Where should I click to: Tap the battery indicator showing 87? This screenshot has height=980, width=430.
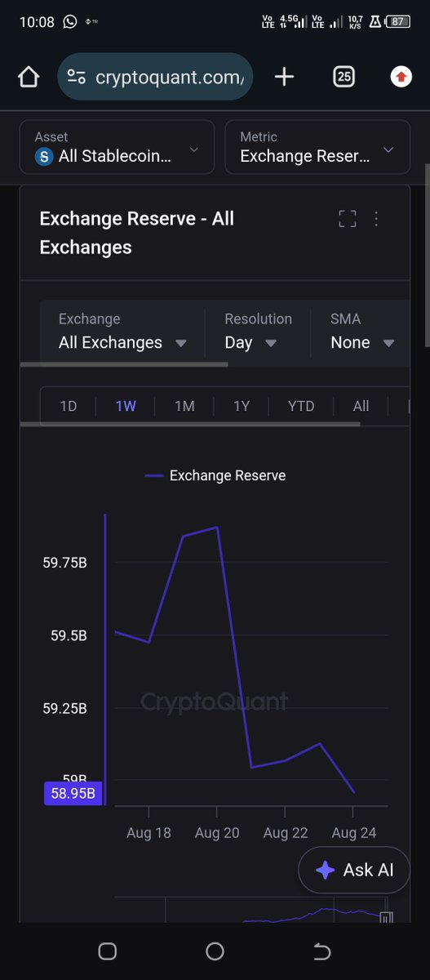click(x=398, y=22)
